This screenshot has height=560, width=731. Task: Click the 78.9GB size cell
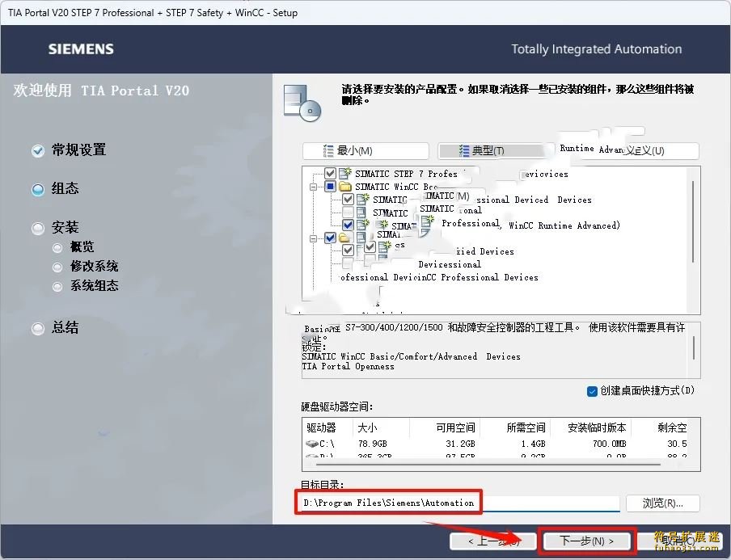(372, 444)
